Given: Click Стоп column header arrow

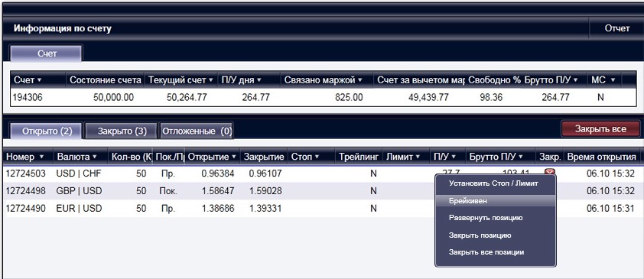Looking at the screenshot, I should pyautogui.click(x=316, y=157).
